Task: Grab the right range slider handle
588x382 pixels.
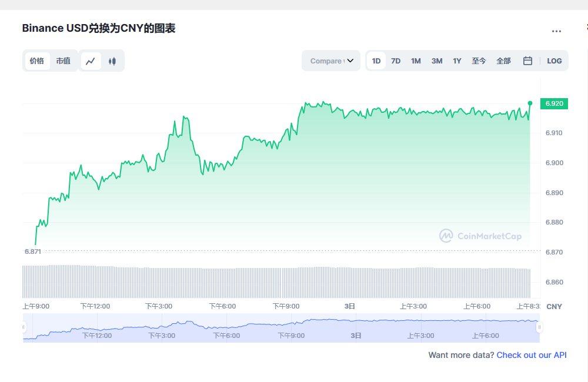Action: click(x=539, y=327)
